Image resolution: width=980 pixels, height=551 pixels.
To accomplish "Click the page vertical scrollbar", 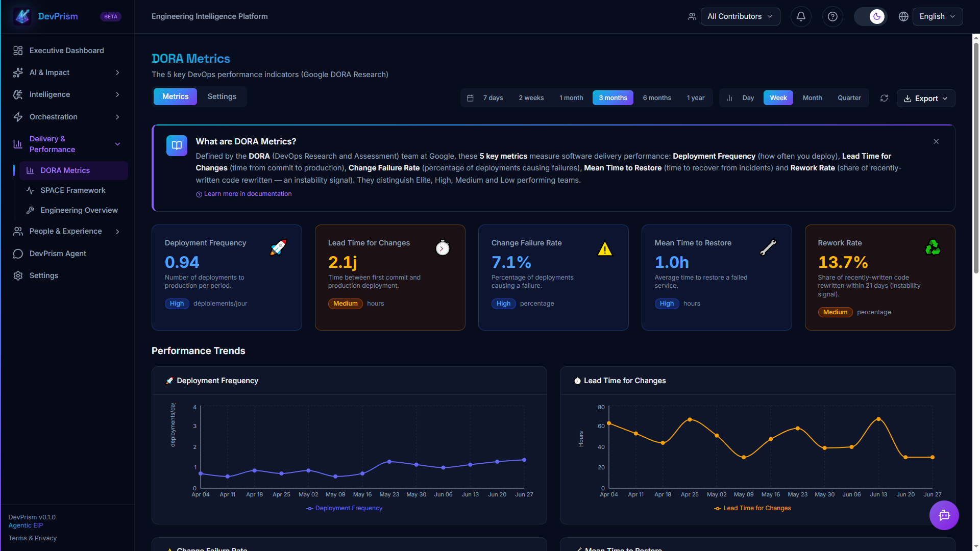I will click(976, 158).
